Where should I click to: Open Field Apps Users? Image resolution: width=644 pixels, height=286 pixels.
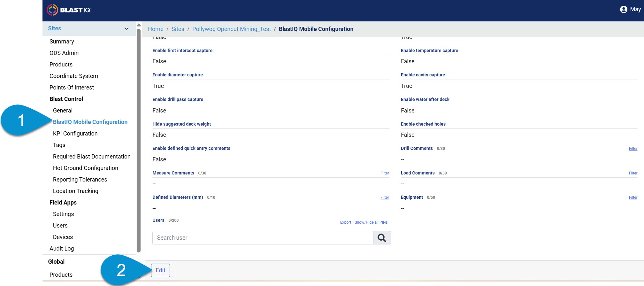click(x=60, y=226)
